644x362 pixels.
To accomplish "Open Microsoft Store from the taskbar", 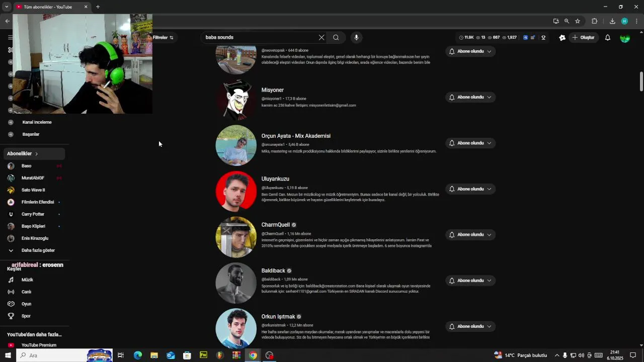I will point(187,355).
